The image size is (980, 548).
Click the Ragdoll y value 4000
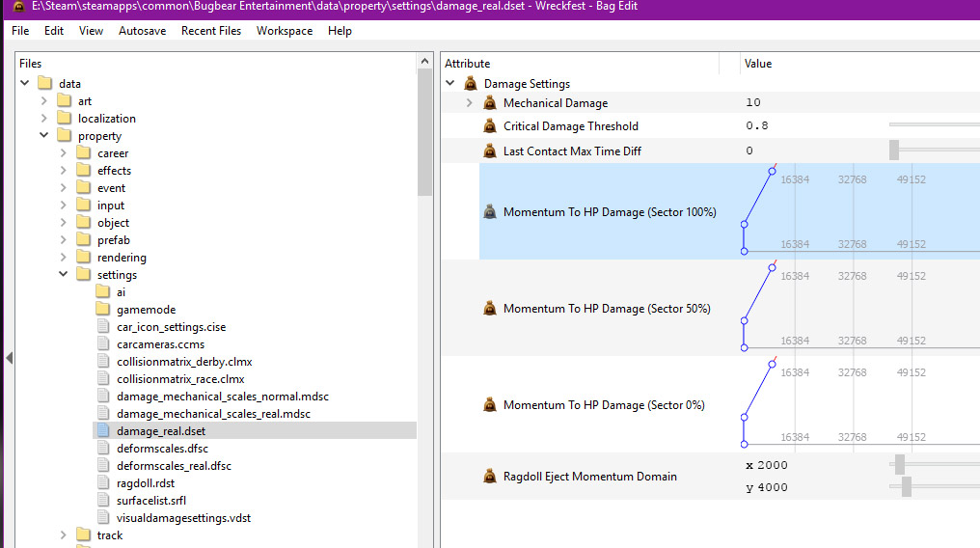click(773, 487)
